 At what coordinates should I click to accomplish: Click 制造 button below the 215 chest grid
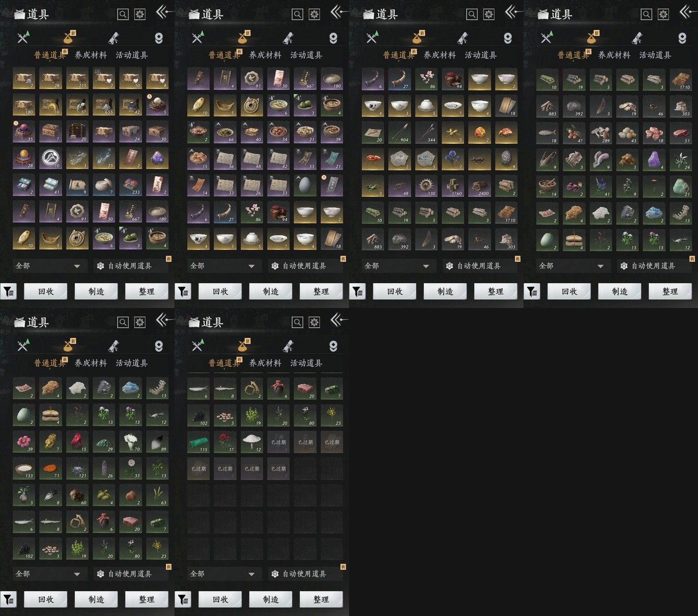coord(96,291)
